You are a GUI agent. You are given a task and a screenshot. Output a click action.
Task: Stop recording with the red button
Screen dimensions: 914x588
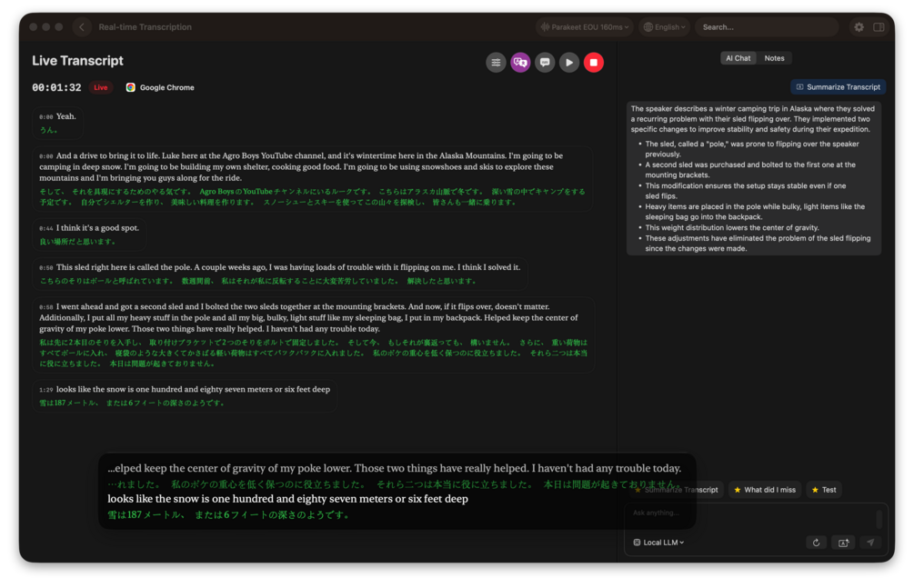593,63
